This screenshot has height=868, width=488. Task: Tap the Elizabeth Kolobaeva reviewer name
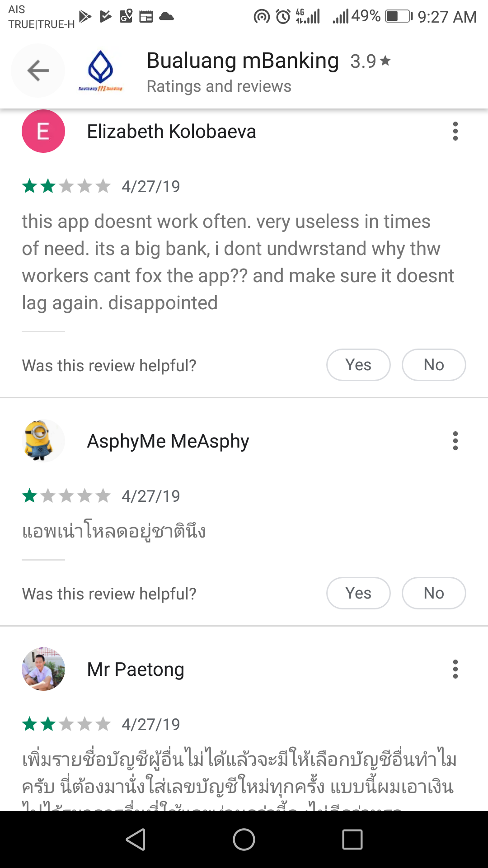tap(171, 132)
